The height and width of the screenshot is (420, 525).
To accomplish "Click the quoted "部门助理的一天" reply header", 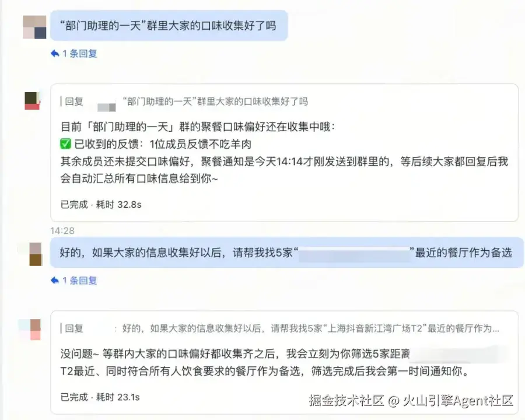I will (x=184, y=101).
